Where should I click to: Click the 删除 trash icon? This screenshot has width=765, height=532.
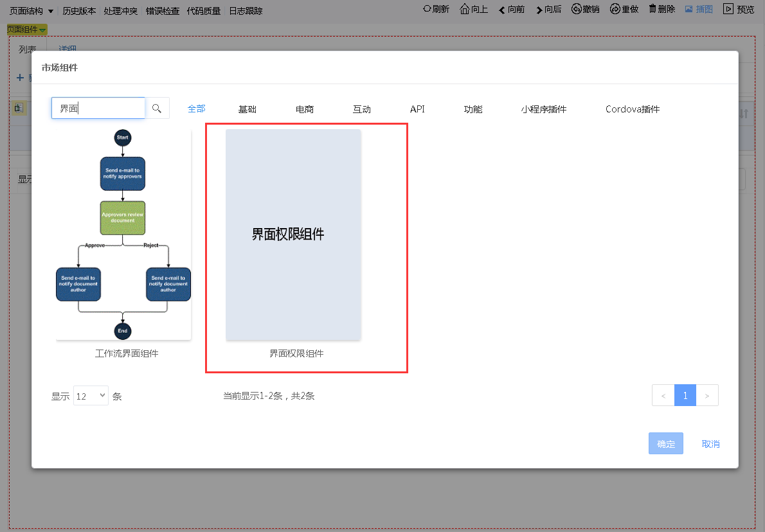[652, 9]
